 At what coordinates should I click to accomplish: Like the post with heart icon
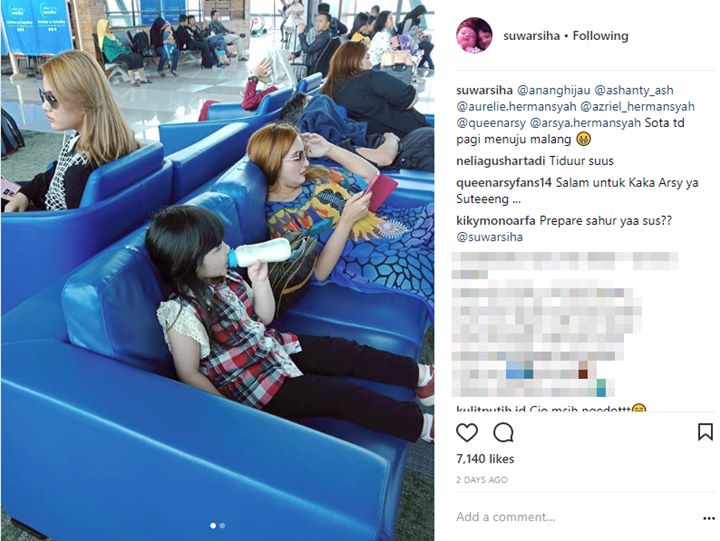point(467,432)
